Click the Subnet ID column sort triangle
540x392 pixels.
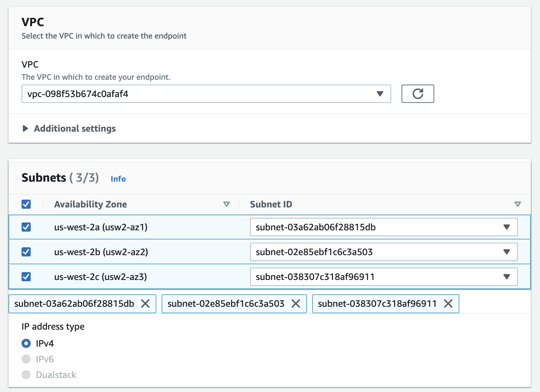click(x=517, y=204)
